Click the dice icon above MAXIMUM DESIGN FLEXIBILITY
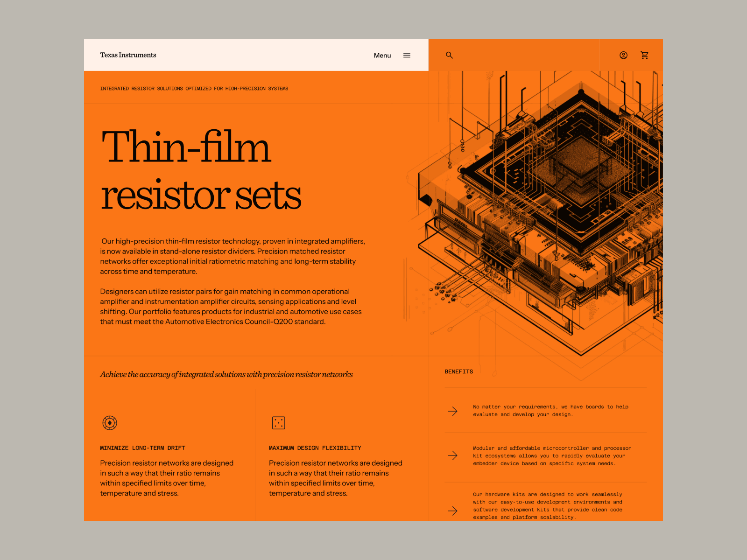The image size is (747, 560). [x=278, y=423]
